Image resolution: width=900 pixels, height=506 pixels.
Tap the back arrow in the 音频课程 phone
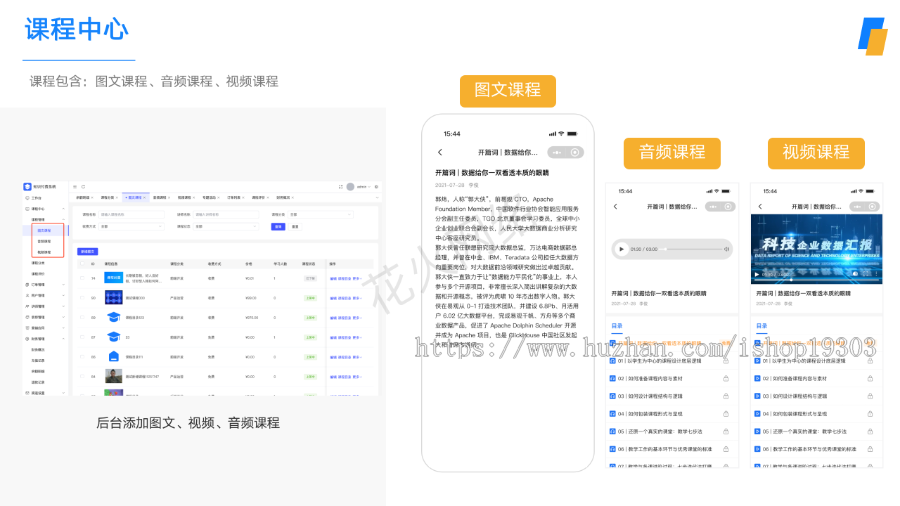[615, 207]
